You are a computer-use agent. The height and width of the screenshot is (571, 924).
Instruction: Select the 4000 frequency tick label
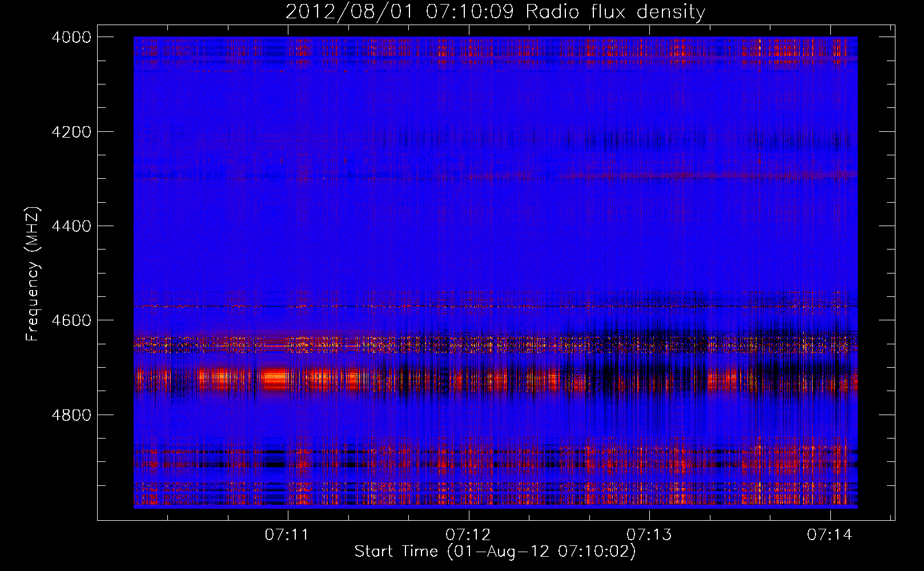[71, 37]
